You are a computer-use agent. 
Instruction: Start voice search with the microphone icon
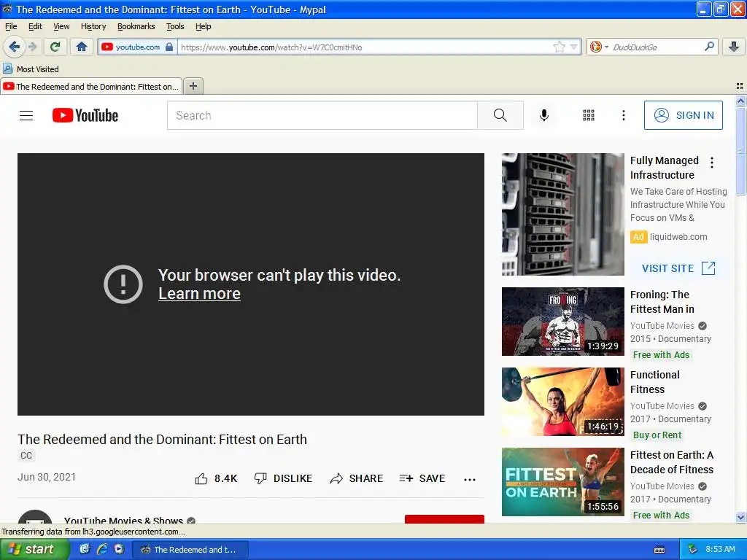pyautogui.click(x=544, y=115)
